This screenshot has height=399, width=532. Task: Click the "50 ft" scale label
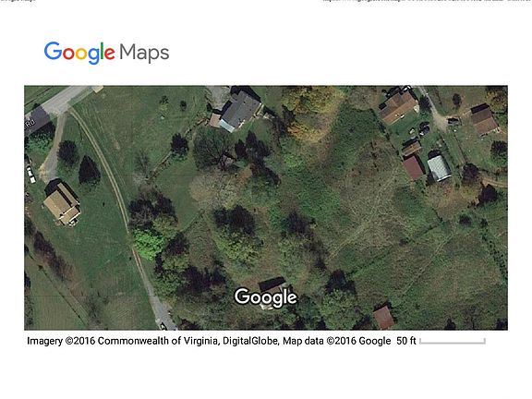point(406,341)
